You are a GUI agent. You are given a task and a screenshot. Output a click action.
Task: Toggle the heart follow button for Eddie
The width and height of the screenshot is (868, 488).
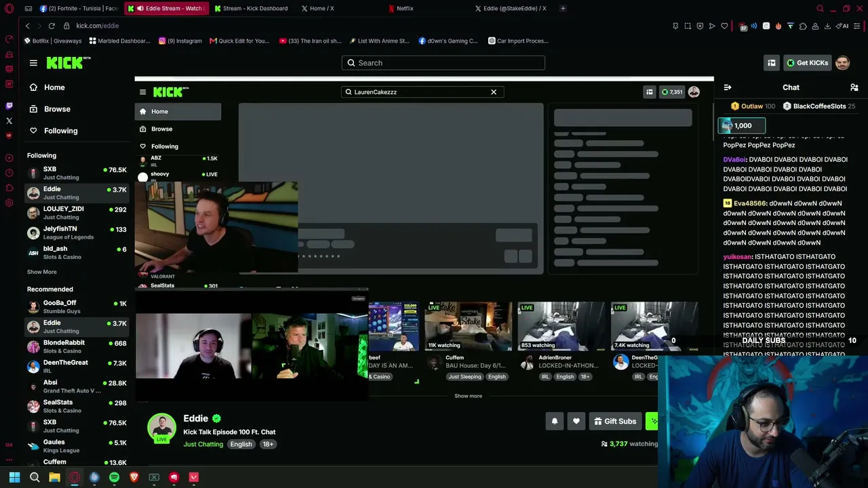click(x=576, y=422)
